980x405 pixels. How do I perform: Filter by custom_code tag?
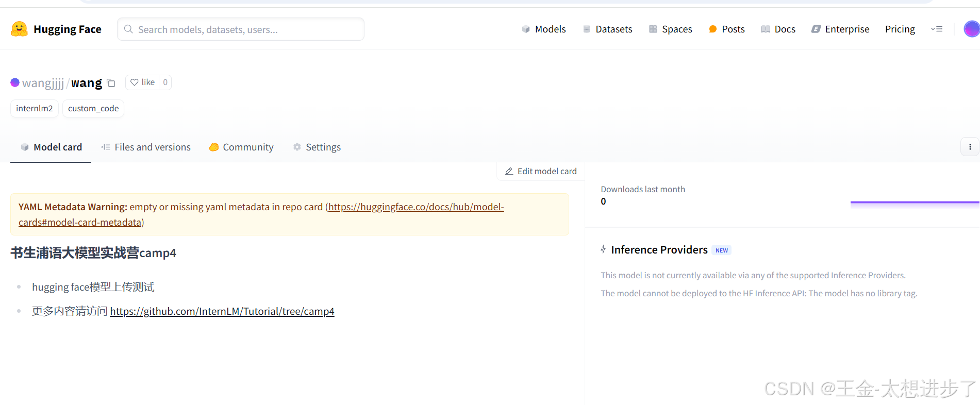click(x=93, y=108)
